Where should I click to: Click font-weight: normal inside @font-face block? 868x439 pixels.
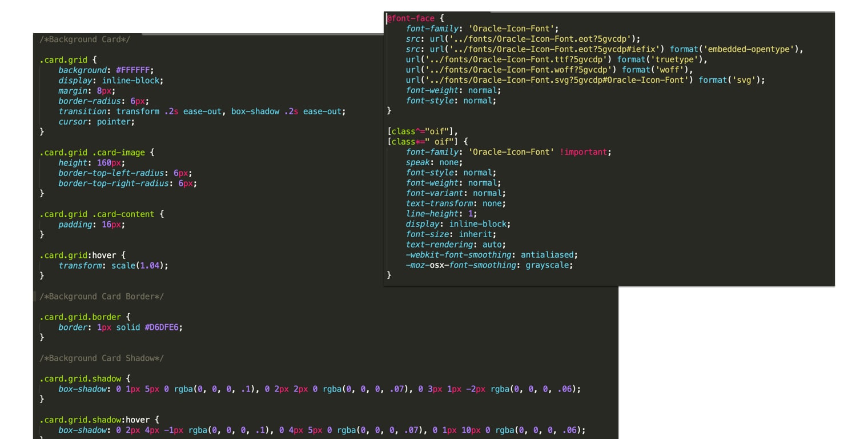coord(453,91)
